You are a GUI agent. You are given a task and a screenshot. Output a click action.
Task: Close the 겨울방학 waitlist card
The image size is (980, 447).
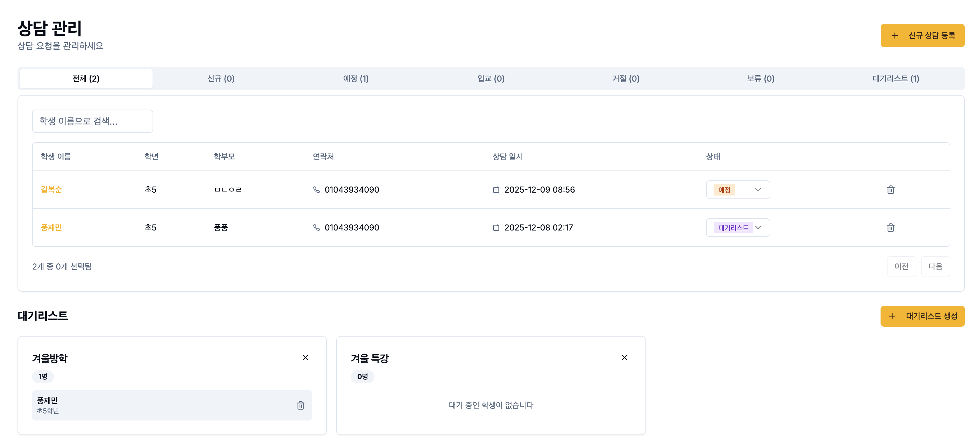click(x=305, y=357)
